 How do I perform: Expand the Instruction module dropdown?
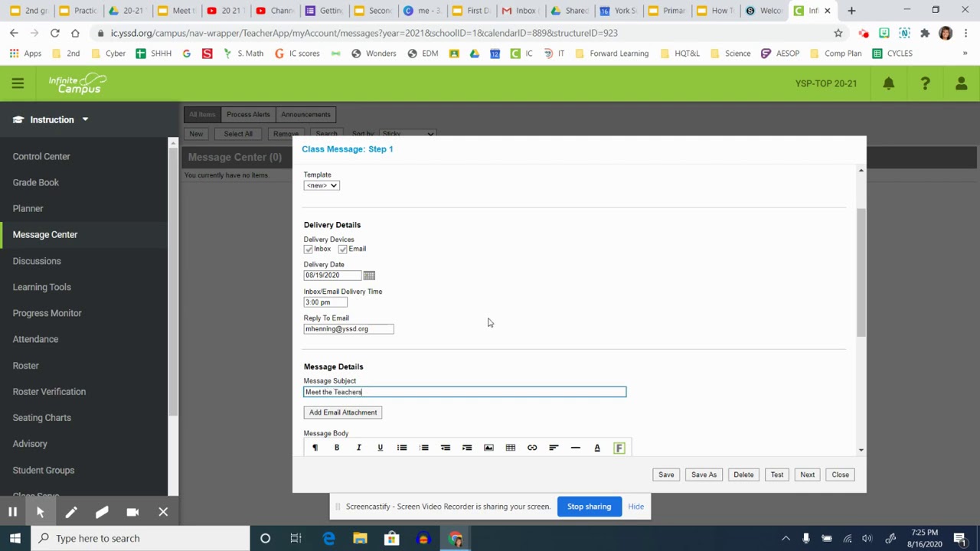(x=51, y=120)
